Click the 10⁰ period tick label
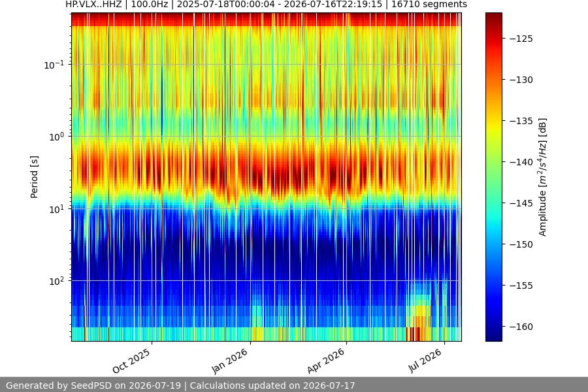Viewport: 588px width, 392px height. tap(57, 137)
